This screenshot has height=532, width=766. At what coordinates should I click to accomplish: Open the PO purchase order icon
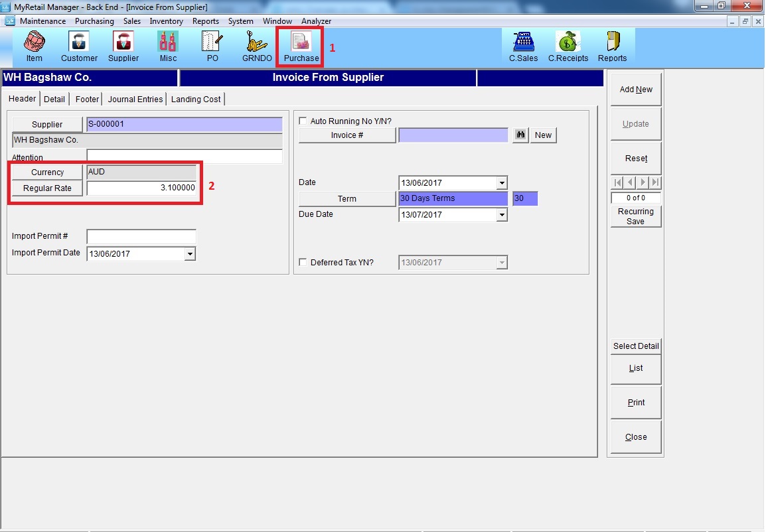[x=212, y=42]
